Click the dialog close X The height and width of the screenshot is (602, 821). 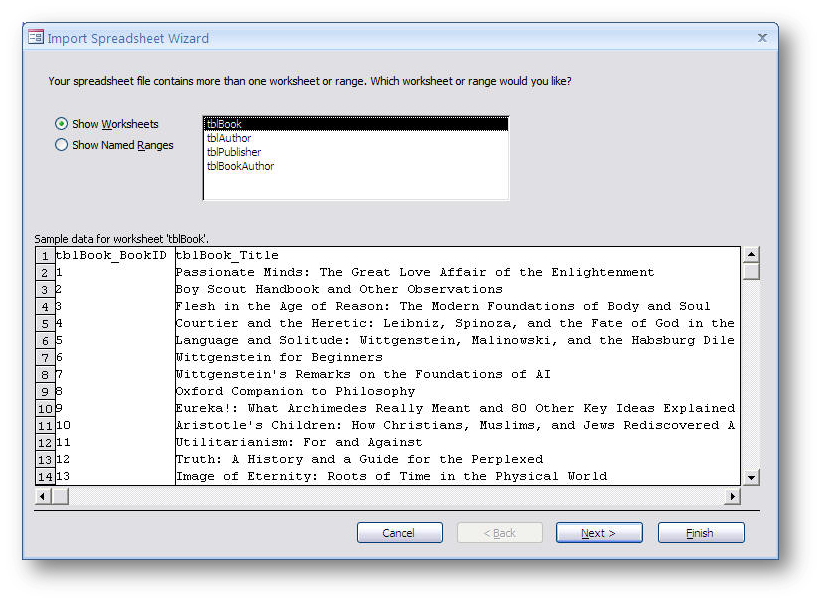pyautogui.click(x=762, y=37)
